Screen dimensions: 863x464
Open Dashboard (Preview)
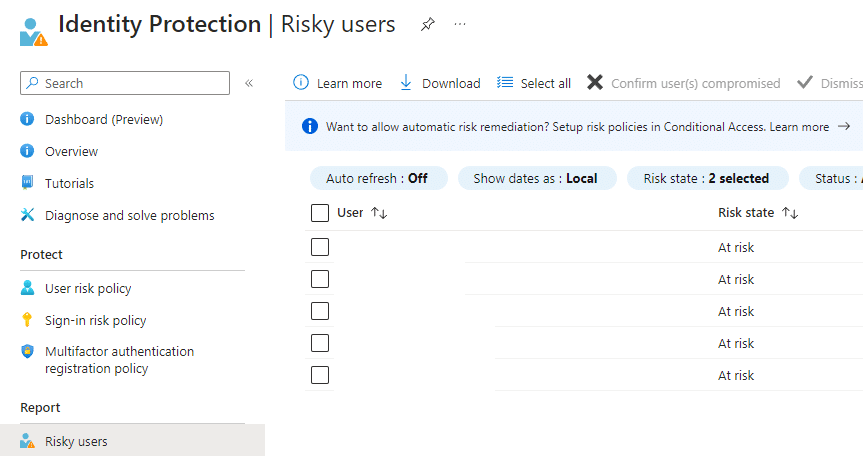click(103, 119)
